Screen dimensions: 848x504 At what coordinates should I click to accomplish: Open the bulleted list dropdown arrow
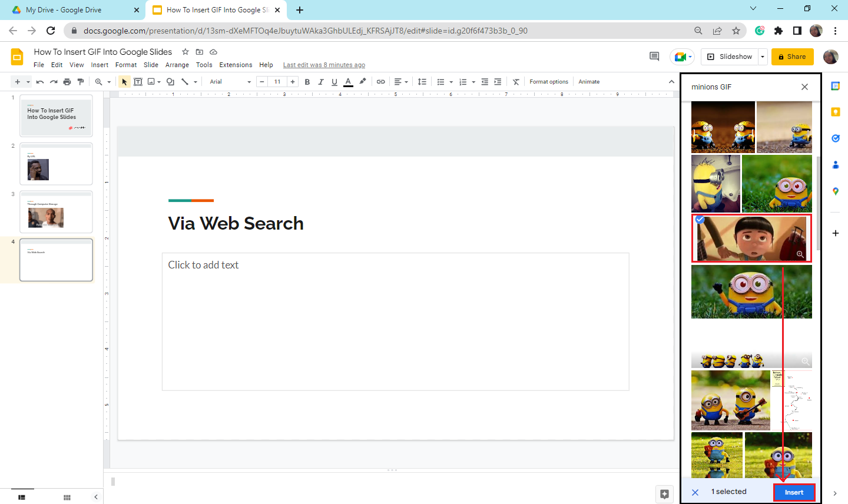pyautogui.click(x=451, y=82)
